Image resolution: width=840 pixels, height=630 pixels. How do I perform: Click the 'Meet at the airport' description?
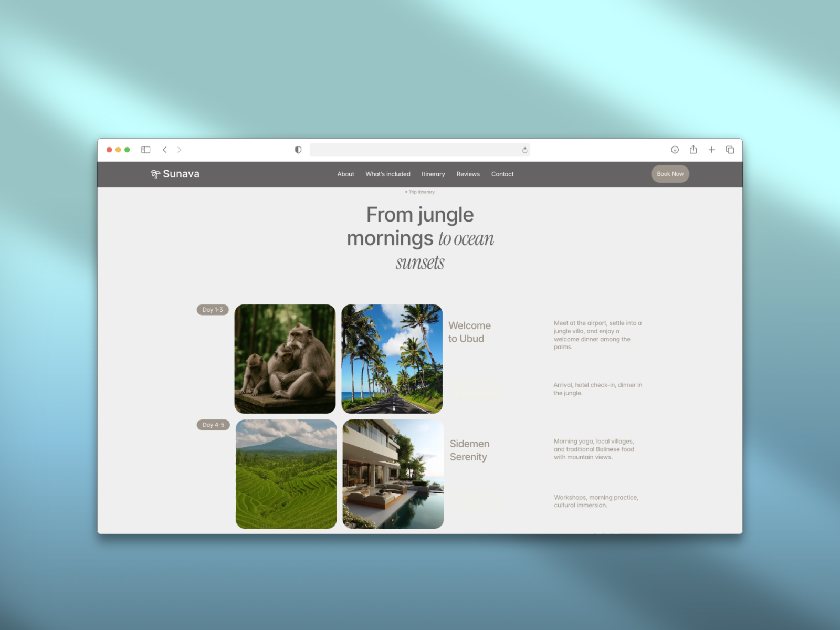coord(597,335)
